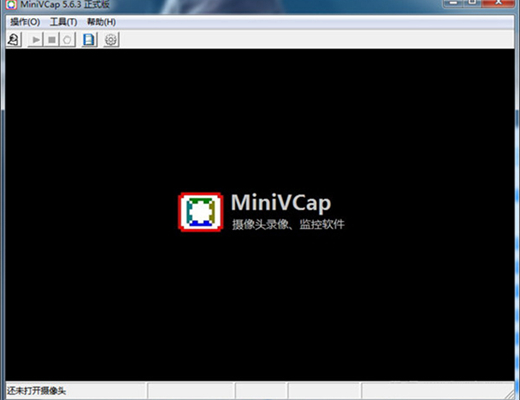Click the MiniVCap app icon in title bar
Image resolution: width=520 pixels, height=400 pixels.
11,5
